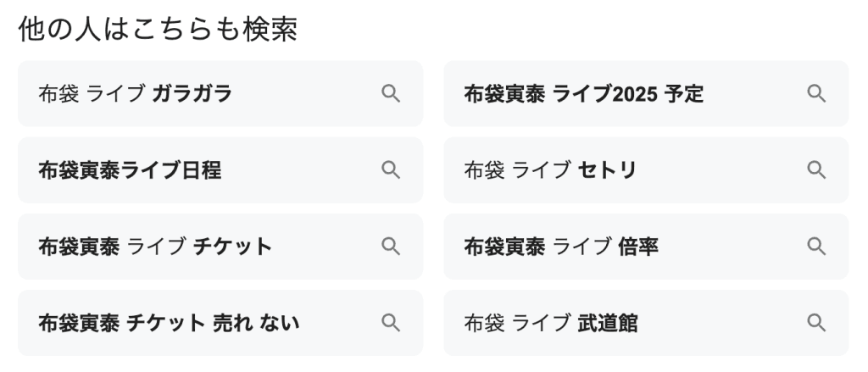Click the search icon for ライブ2025 予定

click(x=815, y=94)
